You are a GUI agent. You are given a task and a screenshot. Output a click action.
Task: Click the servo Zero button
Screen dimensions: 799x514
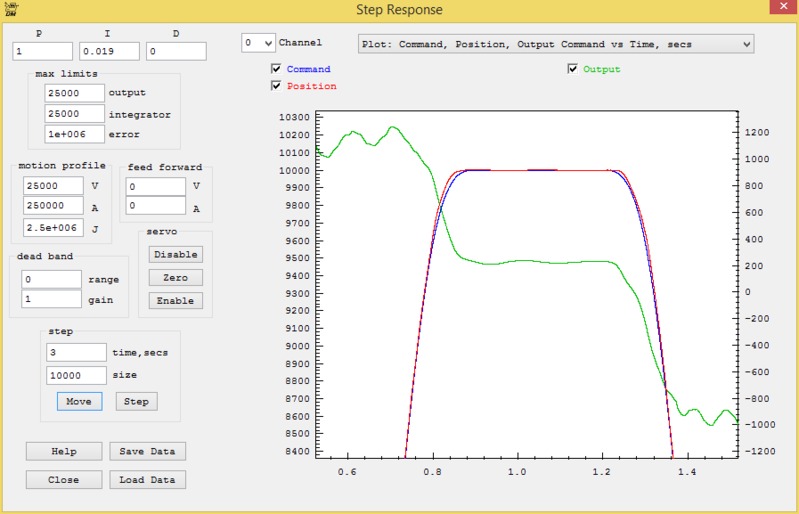[x=176, y=277]
